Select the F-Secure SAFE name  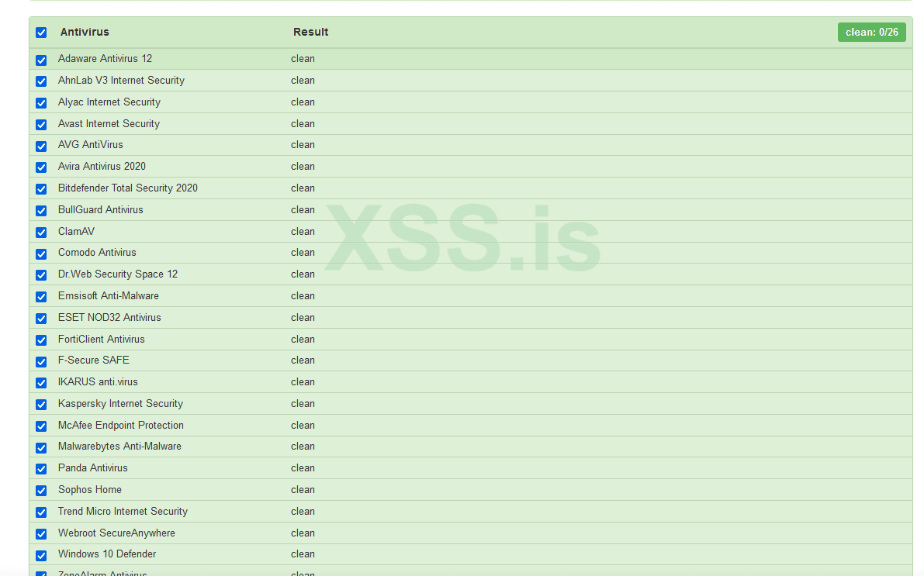click(93, 360)
